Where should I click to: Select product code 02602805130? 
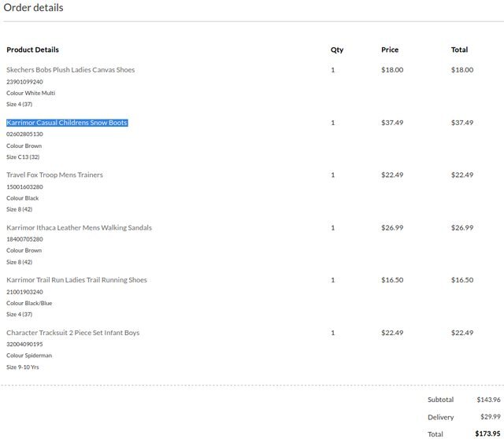point(24,134)
